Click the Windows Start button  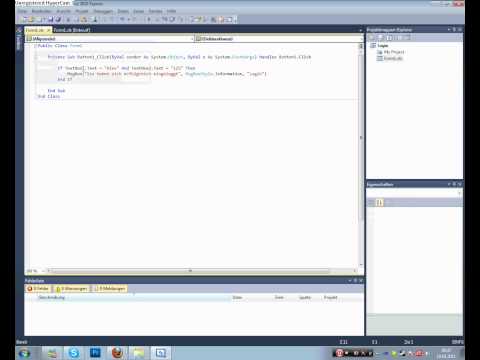pos(24,353)
